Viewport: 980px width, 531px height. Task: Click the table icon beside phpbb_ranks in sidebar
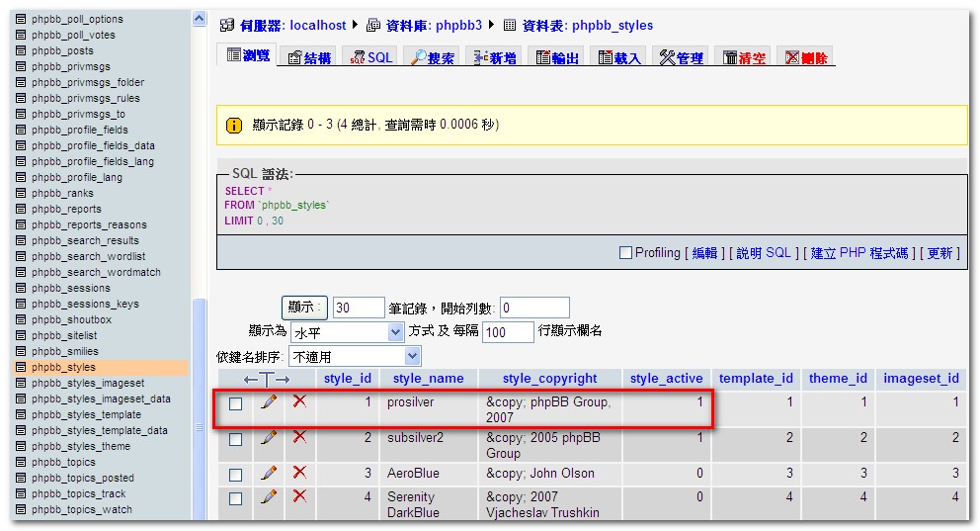click(21, 193)
